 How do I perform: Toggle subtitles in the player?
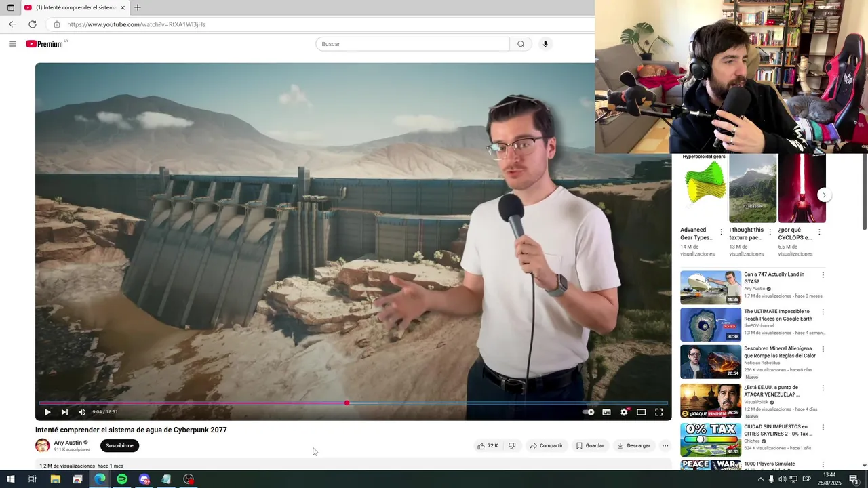click(x=606, y=412)
